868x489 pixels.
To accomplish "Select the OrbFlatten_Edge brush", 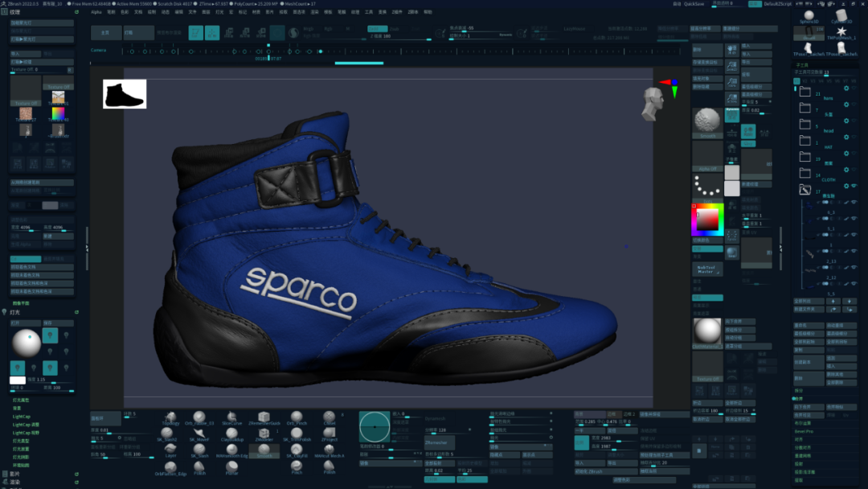I will click(x=170, y=468).
